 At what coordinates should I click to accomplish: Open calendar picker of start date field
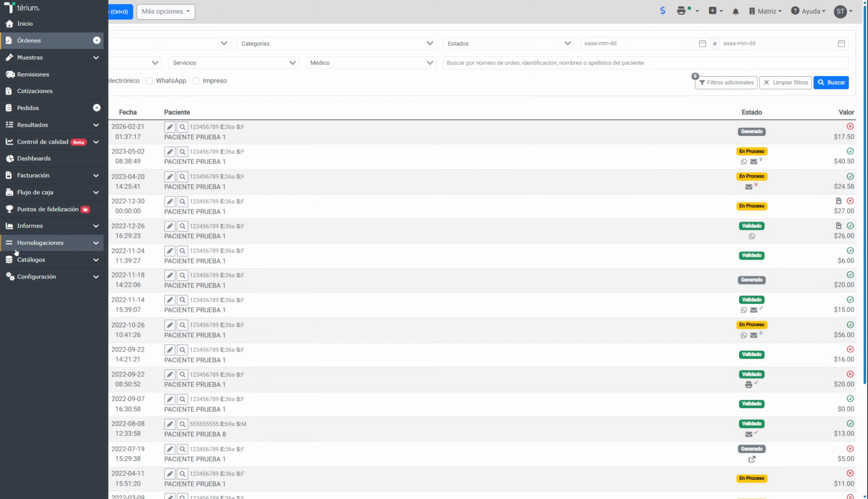pos(702,43)
